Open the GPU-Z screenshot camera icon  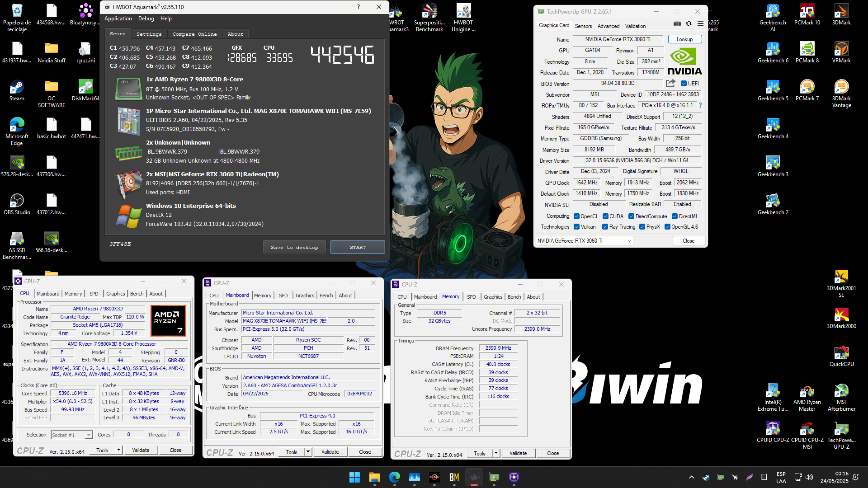click(x=677, y=24)
